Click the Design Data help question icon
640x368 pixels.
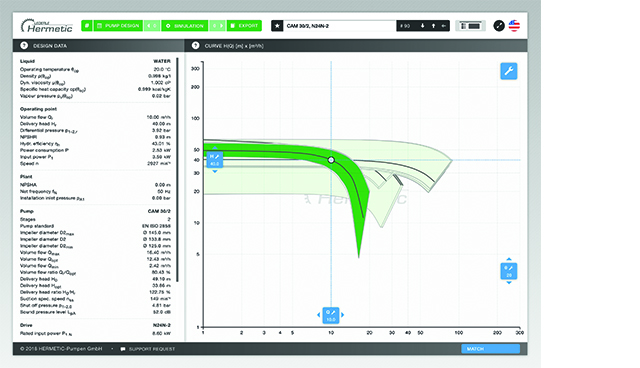(24, 45)
